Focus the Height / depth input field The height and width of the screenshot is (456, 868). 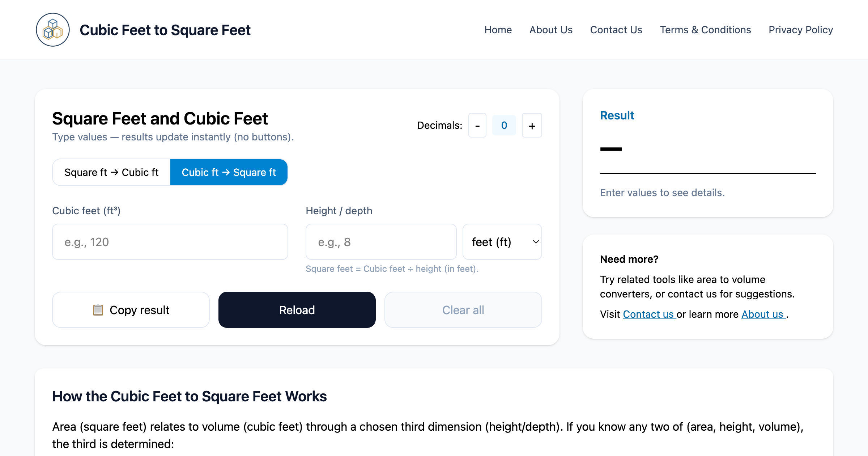coord(381,242)
